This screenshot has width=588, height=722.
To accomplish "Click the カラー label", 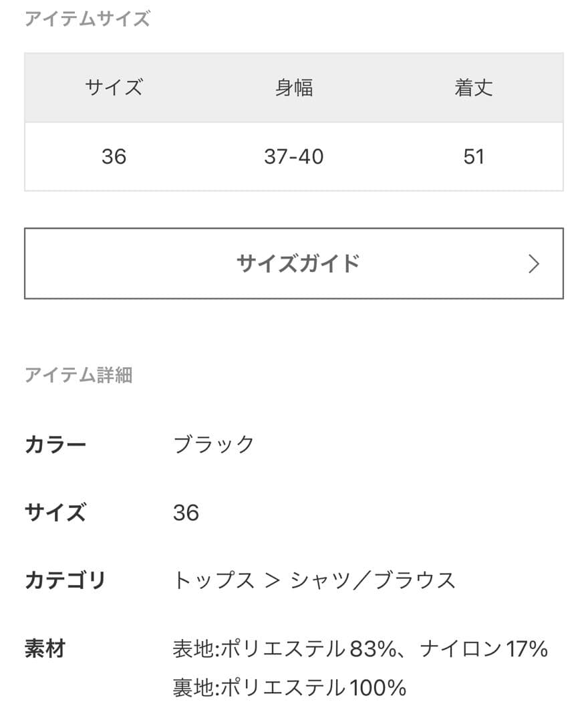I will [55, 445].
